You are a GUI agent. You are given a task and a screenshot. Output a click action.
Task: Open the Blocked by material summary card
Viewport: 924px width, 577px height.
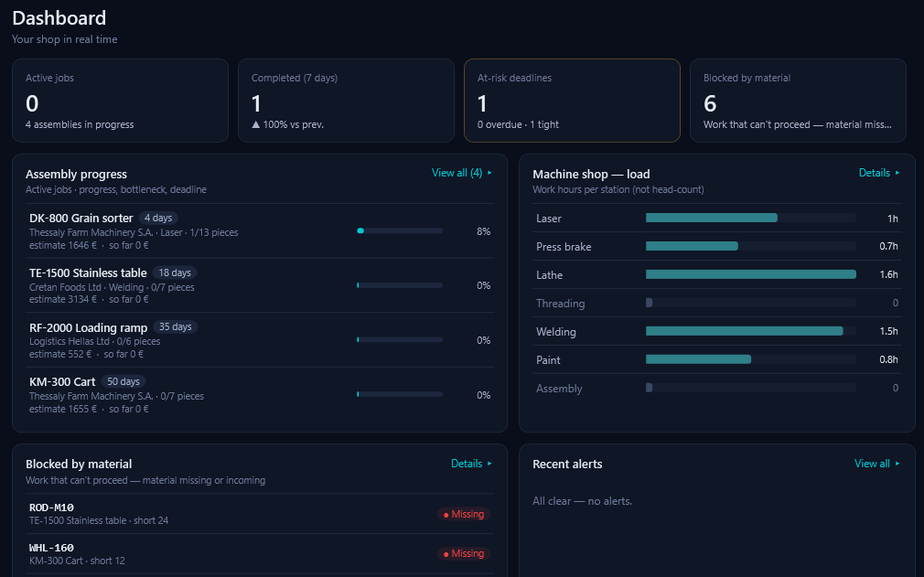[798, 100]
